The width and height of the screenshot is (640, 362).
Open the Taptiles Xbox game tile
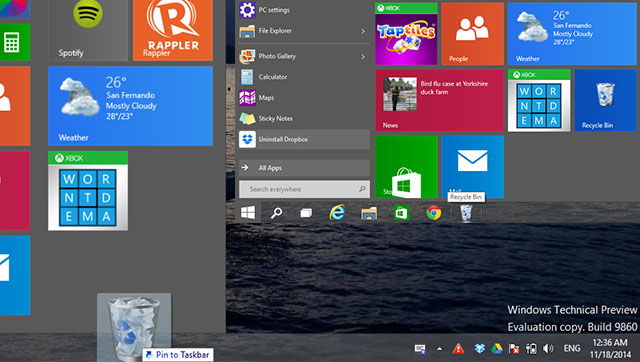[406, 34]
